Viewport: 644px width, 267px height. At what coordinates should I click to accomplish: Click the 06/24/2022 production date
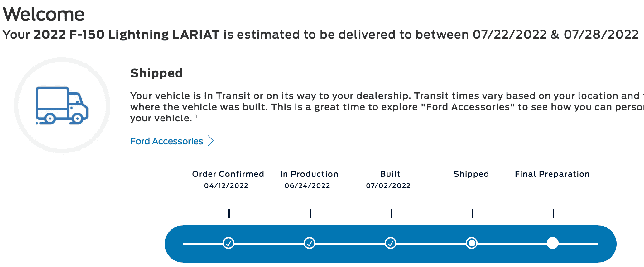pyautogui.click(x=307, y=186)
